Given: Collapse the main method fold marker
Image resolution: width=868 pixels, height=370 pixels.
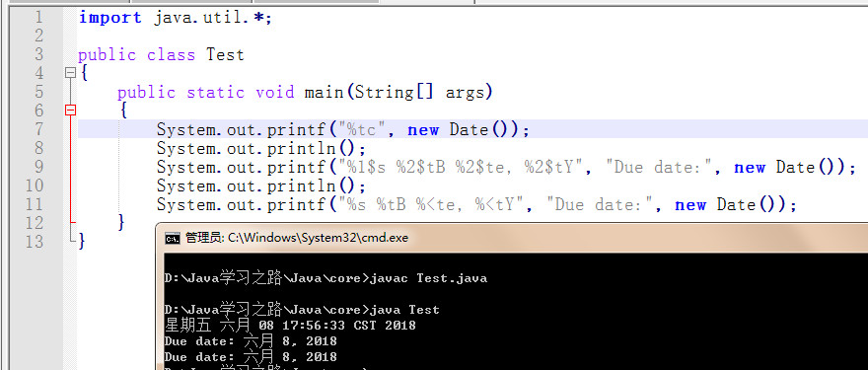Looking at the screenshot, I should (x=70, y=111).
